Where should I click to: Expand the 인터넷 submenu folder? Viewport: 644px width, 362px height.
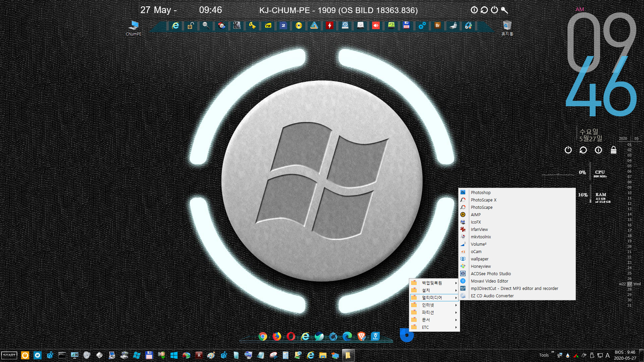(x=434, y=305)
